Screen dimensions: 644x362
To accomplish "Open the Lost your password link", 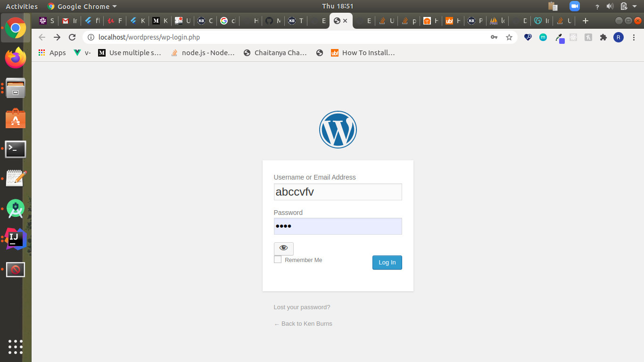I will pos(302,307).
